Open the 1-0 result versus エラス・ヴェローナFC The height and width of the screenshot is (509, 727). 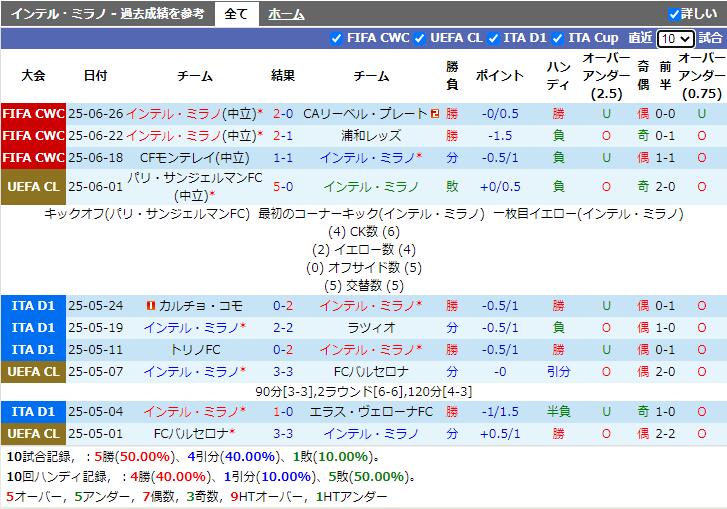[283, 412]
